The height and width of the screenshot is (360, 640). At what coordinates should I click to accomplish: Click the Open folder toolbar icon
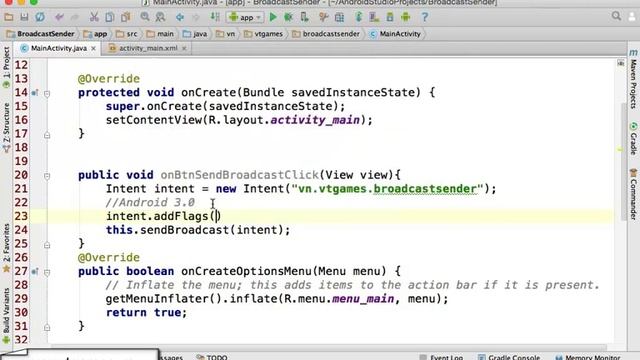tap(9, 17)
